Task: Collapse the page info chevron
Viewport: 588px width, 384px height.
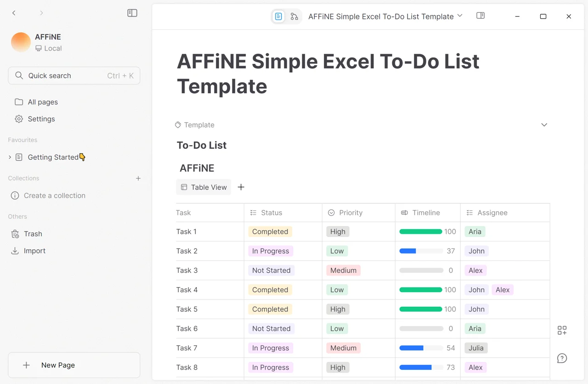Action: point(544,125)
